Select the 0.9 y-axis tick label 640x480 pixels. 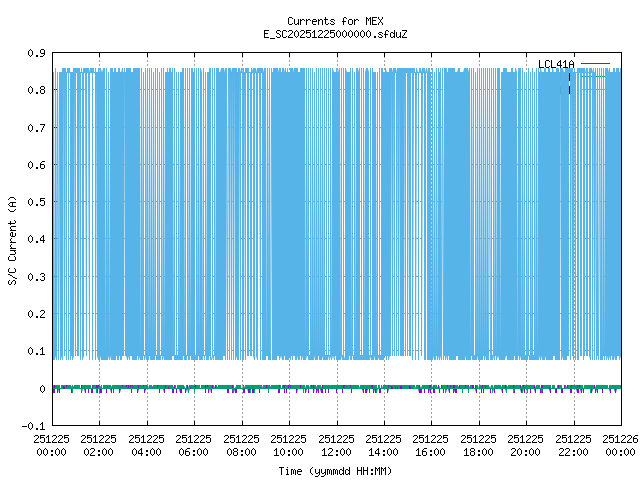coord(36,53)
